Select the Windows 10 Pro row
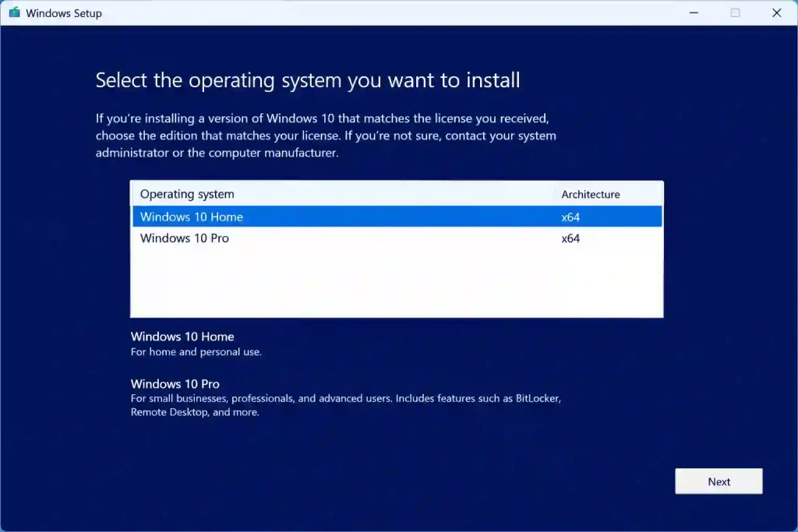The height and width of the screenshot is (532, 798). pos(397,238)
